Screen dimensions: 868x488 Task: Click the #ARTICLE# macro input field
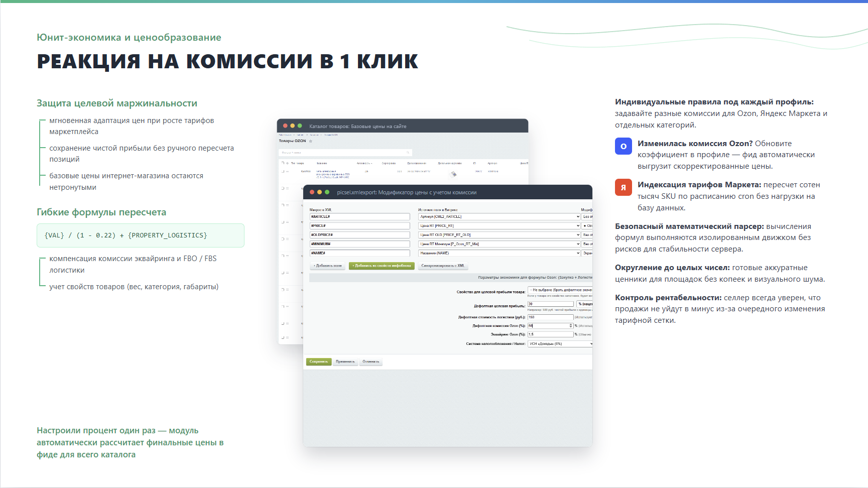pos(360,217)
